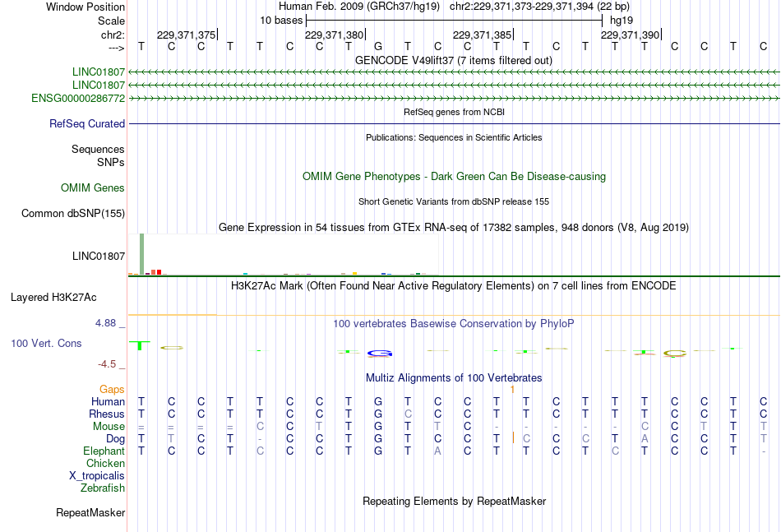Open the Multiz Alignments of 100 Vertebrates title

(x=454, y=377)
